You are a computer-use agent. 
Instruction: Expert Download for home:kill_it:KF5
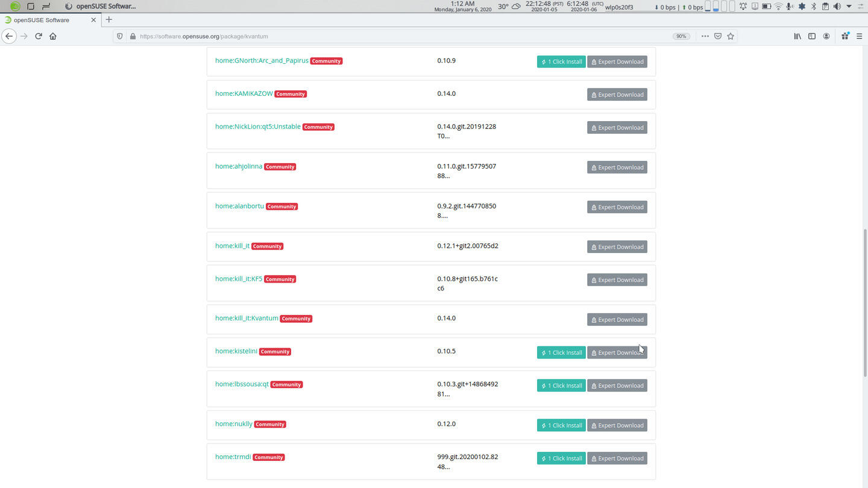tap(617, 280)
